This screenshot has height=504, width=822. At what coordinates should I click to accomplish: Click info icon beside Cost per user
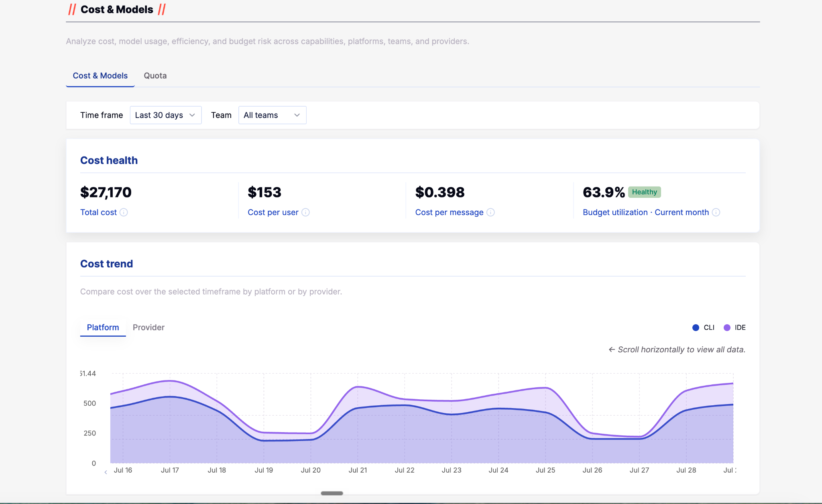tap(305, 212)
